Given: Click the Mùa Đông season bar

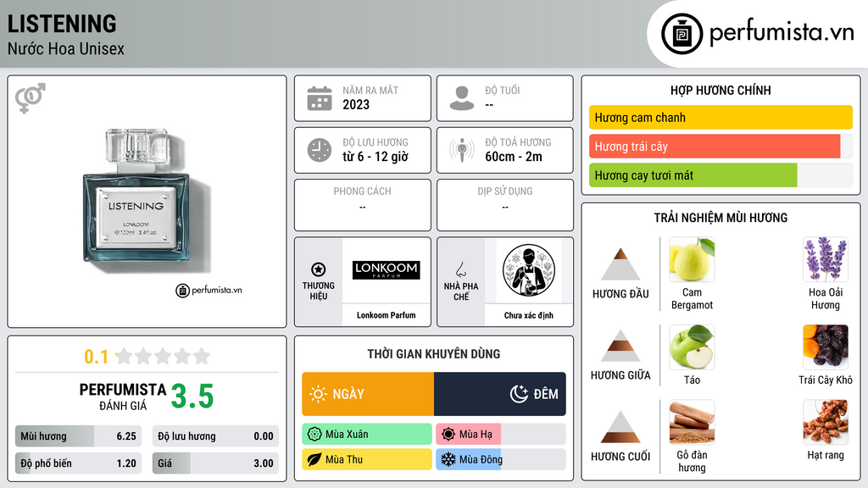Looking at the screenshot, I should pos(501,459).
